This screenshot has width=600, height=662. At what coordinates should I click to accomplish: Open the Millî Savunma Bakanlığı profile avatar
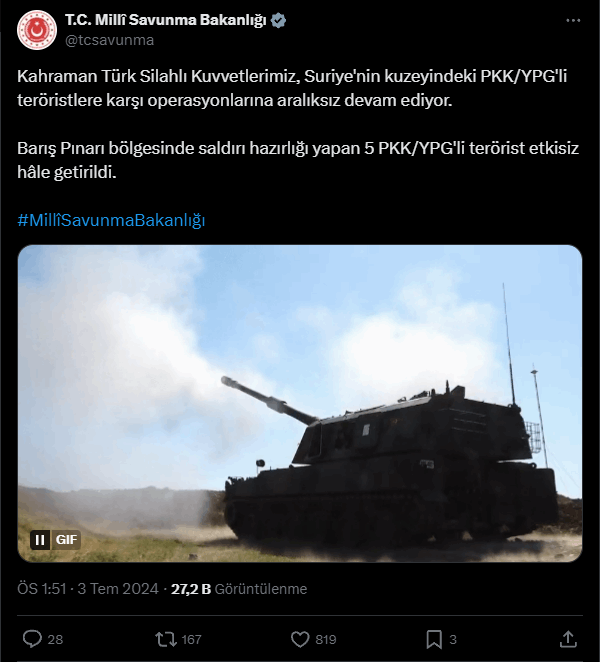click(x=37, y=30)
